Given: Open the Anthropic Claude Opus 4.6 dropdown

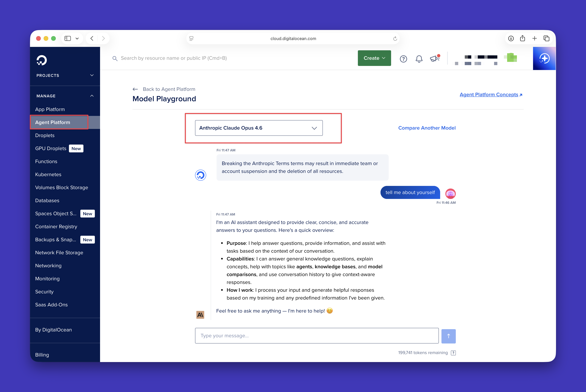Looking at the screenshot, I should (x=259, y=128).
